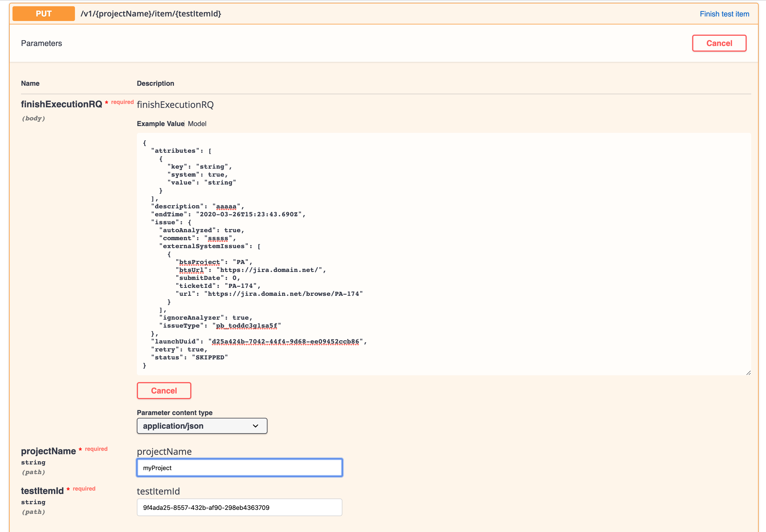Open the "Finish test item" link
The image size is (766, 532).
[x=724, y=14]
